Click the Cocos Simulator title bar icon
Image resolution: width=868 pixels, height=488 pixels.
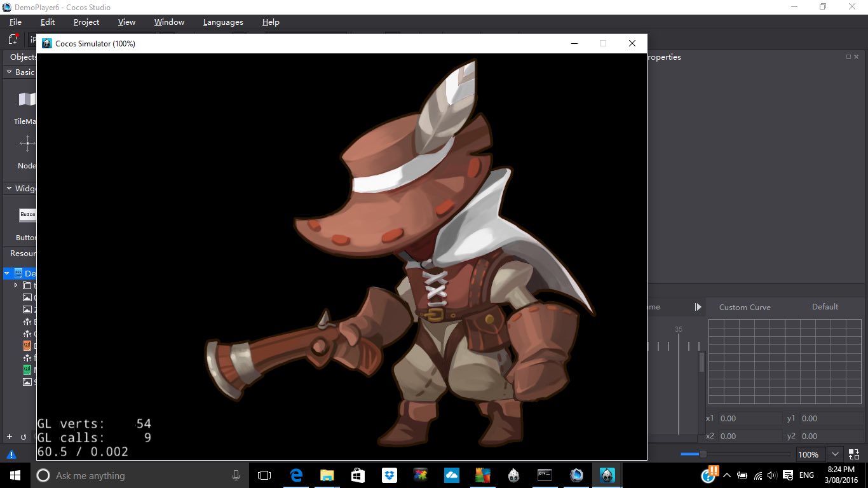tap(47, 43)
